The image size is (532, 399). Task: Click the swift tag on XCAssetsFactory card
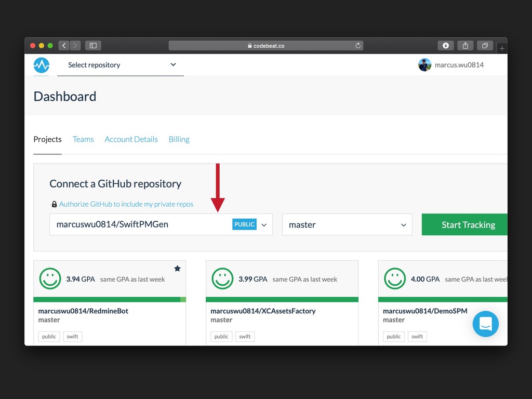(245, 337)
